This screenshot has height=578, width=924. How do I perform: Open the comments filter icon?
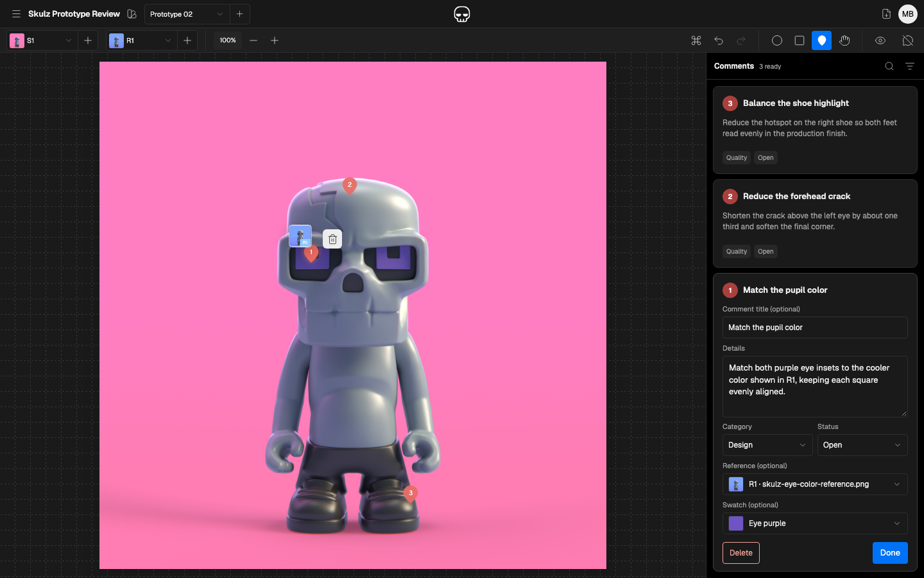click(910, 66)
